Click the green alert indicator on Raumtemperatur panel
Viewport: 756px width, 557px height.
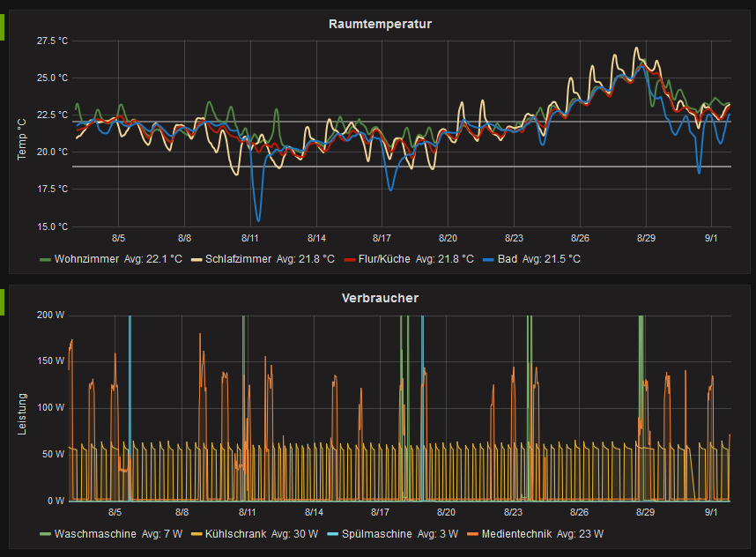(x=4, y=27)
